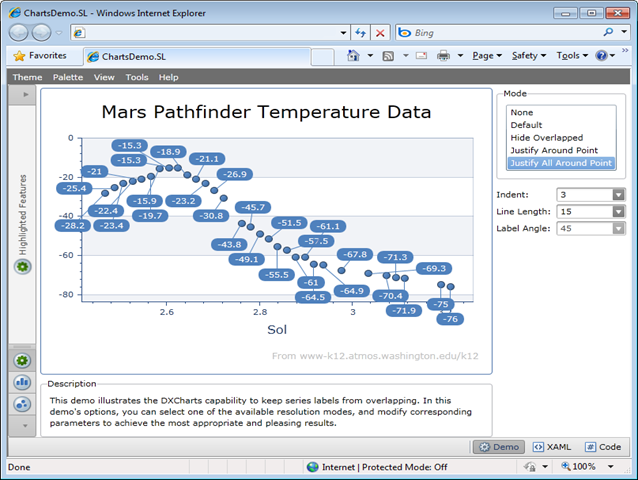The width and height of the screenshot is (638, 480).
Task: Open the Page menu
Action: click(487, 56)
